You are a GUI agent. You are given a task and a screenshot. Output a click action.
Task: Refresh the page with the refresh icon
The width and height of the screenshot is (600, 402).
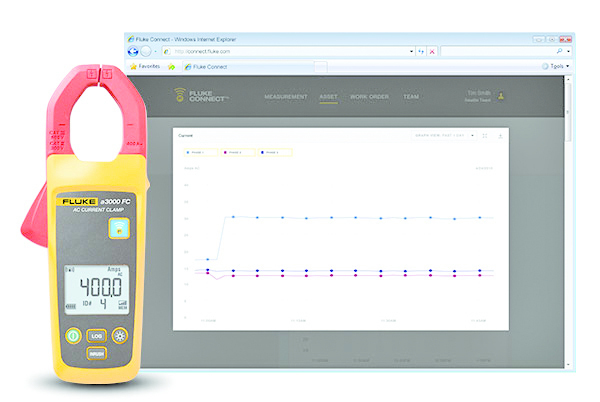pyautogui.click(x=421, y=51)
